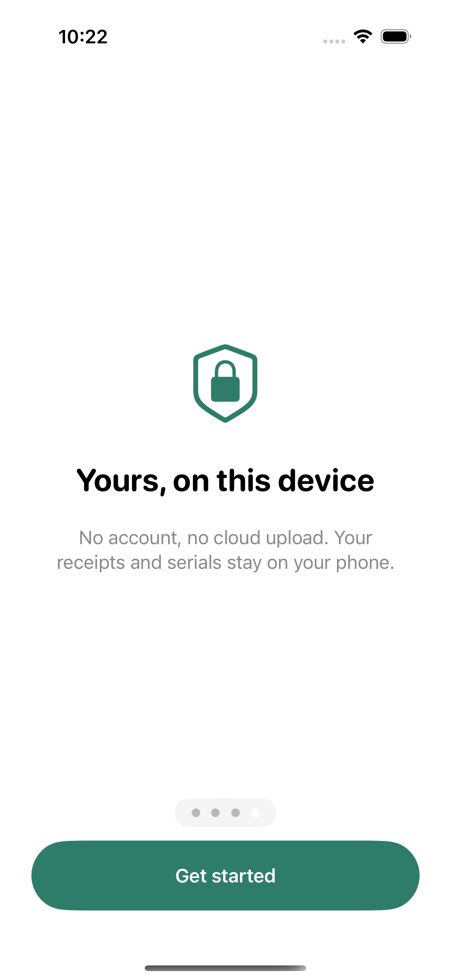Tap the battery indicator icon

396,37
